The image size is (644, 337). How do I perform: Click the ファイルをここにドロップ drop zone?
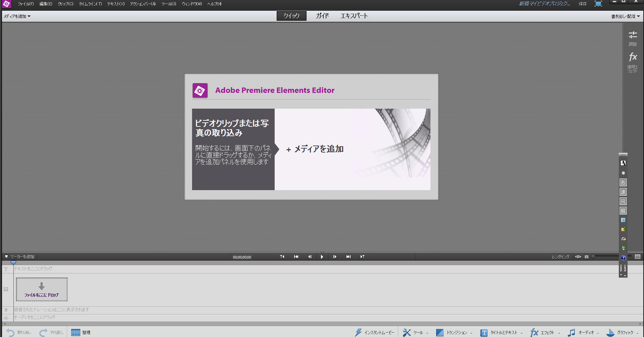click(42, 289)
